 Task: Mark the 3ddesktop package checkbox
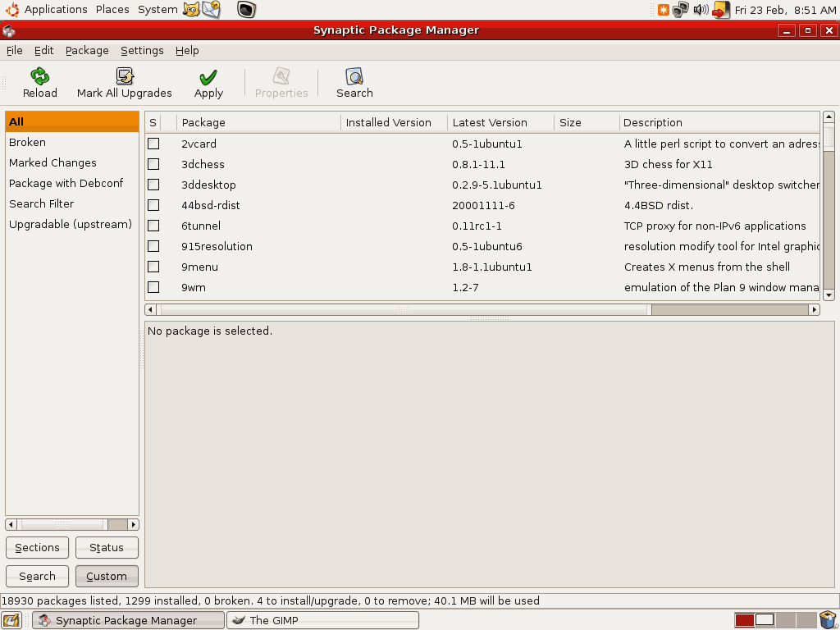point(153,185)
